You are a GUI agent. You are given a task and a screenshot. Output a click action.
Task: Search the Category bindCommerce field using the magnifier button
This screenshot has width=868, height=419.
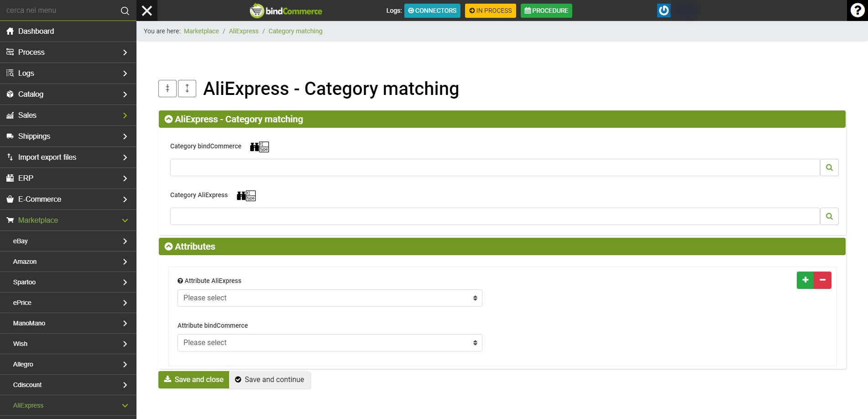pos(829,168)
